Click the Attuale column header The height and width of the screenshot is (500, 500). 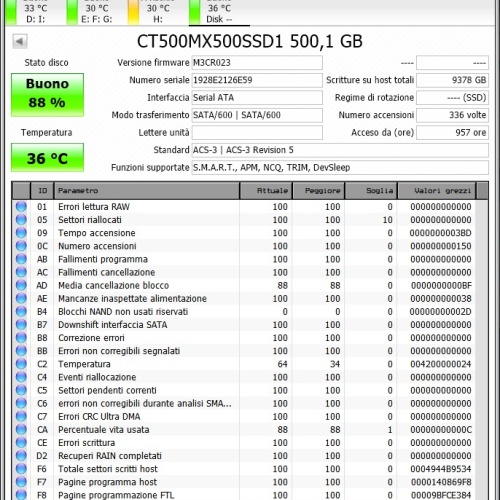(266, 191)
